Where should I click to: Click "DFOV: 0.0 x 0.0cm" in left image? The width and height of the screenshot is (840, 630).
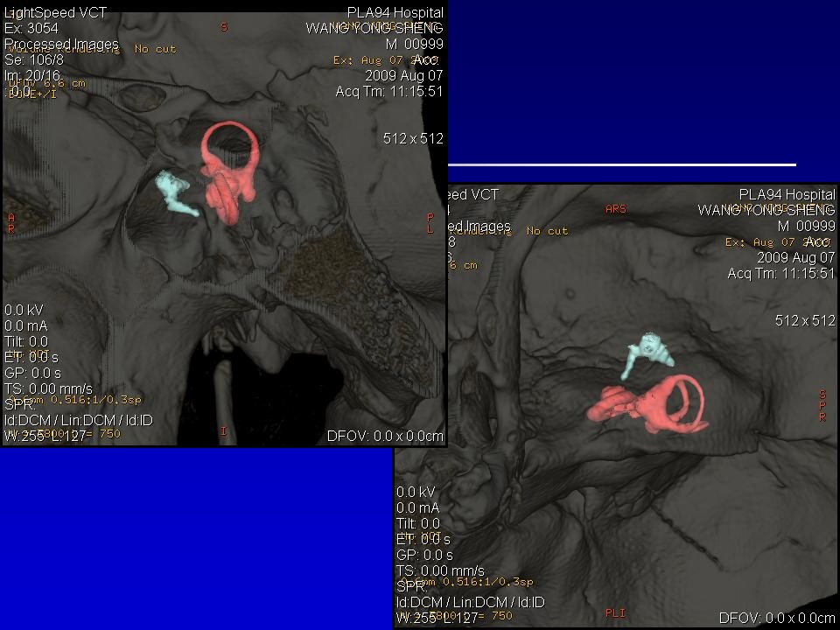385,437
